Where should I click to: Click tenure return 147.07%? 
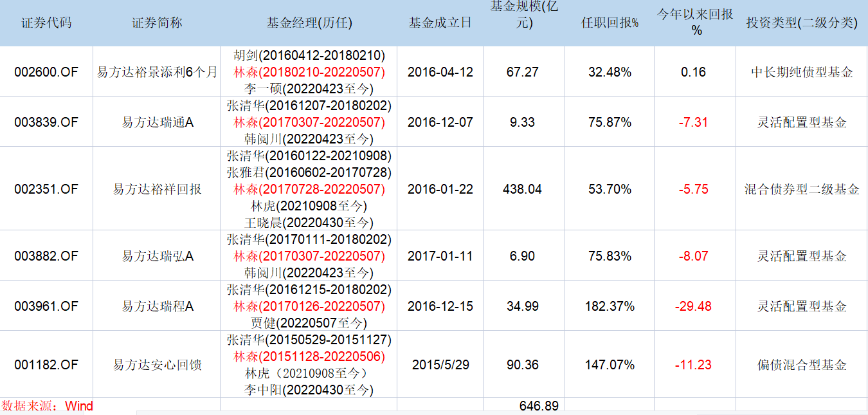tap(610, 365)
